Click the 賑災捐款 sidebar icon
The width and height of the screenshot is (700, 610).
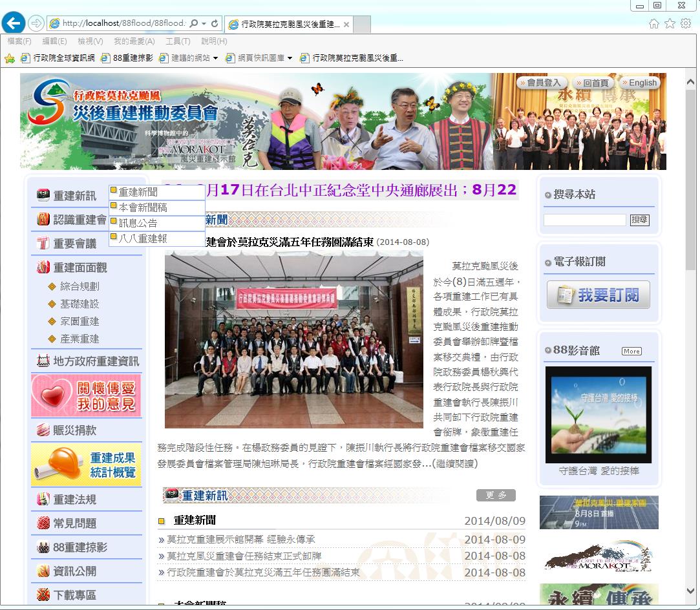point(43,430)
